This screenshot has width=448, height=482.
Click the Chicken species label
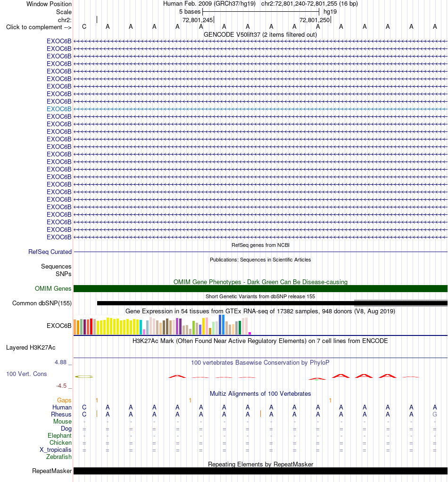[60, 442]
